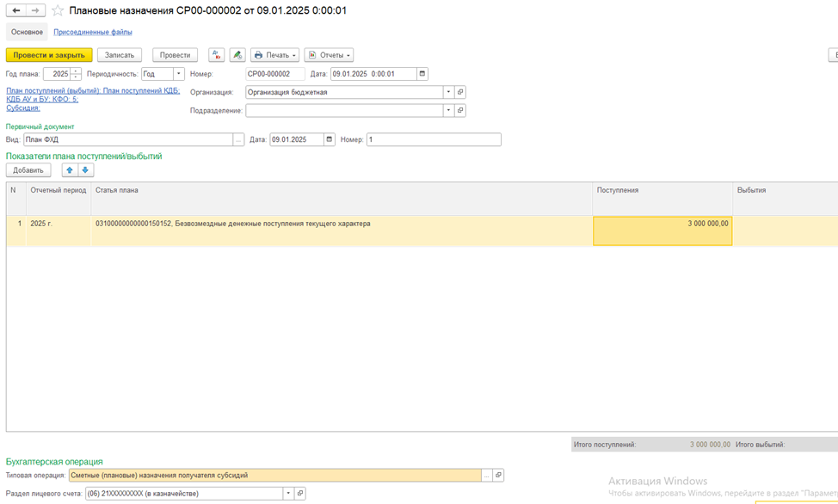Click Раздел лицевого счета field (06) 21XXXXXXXXX
The width and height of the screenshot is (838, 504).
pos(184,494)
